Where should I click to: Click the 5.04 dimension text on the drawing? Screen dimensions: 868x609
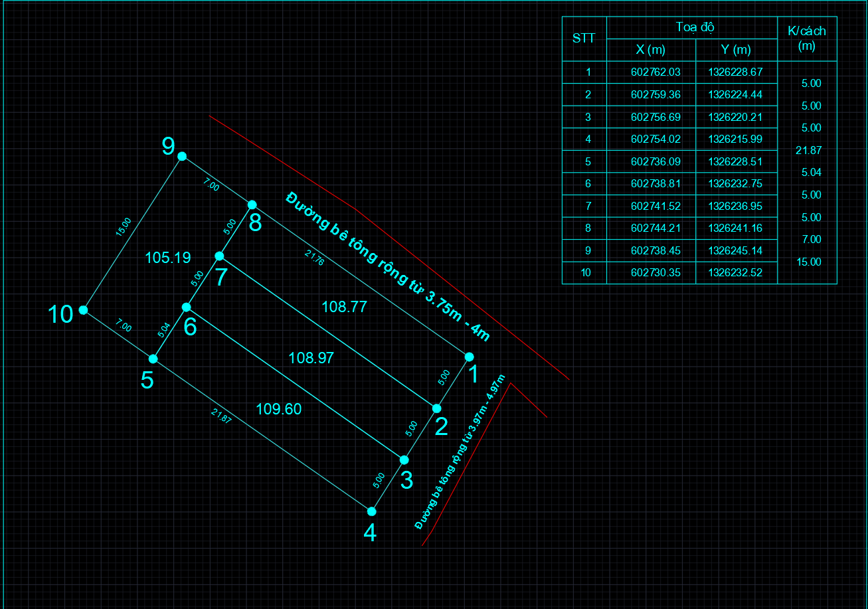[163, 331]
